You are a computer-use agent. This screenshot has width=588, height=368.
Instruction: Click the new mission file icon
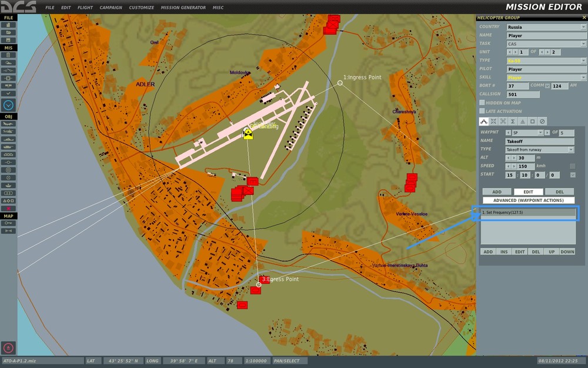[8, 25]
